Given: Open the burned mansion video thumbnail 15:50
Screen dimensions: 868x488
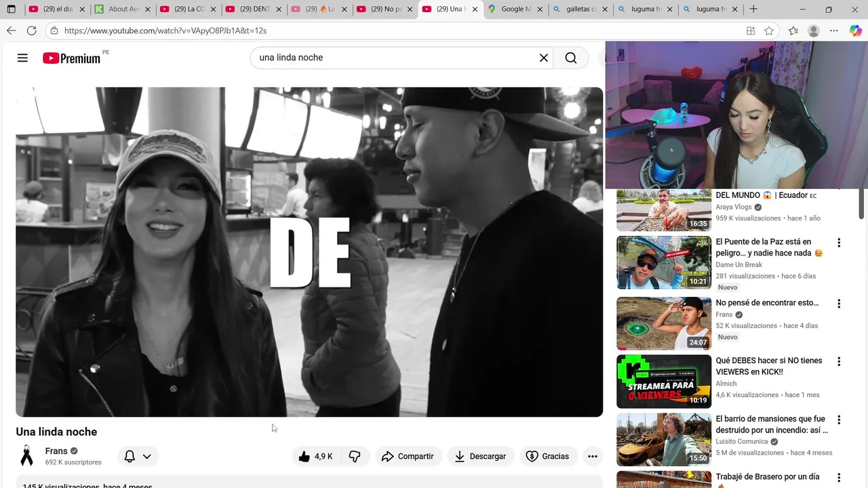Looking at the screenshot, I should (x=664, y=439).
